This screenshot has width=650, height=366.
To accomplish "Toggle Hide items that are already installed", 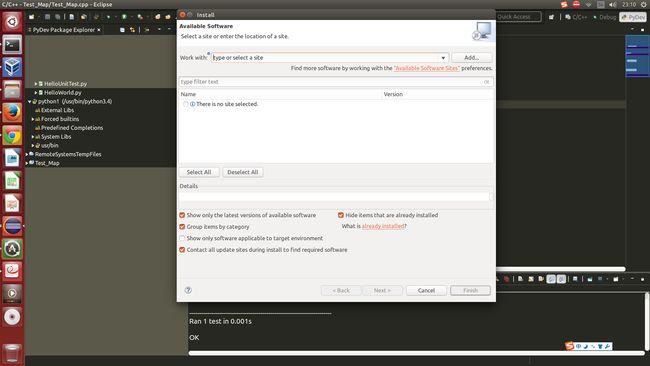I will tap(341, 215).
